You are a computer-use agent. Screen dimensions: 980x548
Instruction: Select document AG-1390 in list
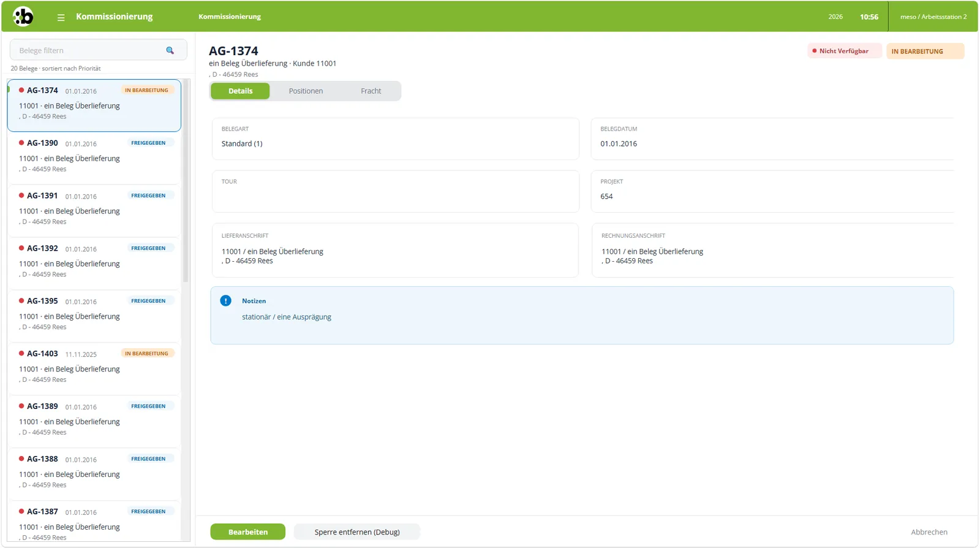94,158
